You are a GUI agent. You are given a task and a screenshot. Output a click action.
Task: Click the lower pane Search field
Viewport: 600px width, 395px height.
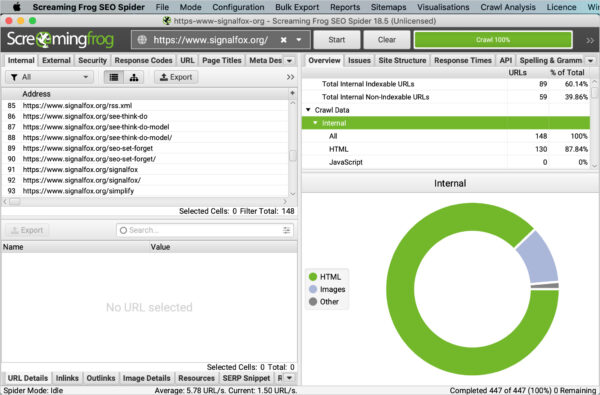click(x=205, y=230)
